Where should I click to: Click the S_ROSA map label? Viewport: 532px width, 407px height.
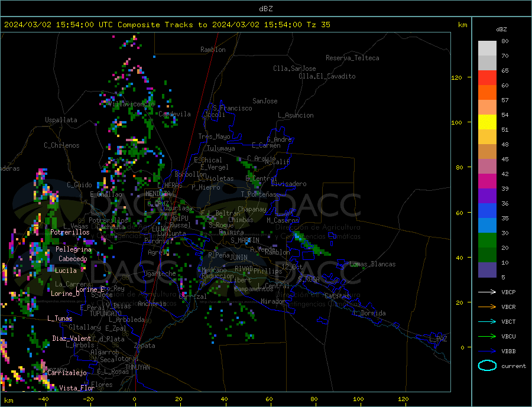point(309,279)
